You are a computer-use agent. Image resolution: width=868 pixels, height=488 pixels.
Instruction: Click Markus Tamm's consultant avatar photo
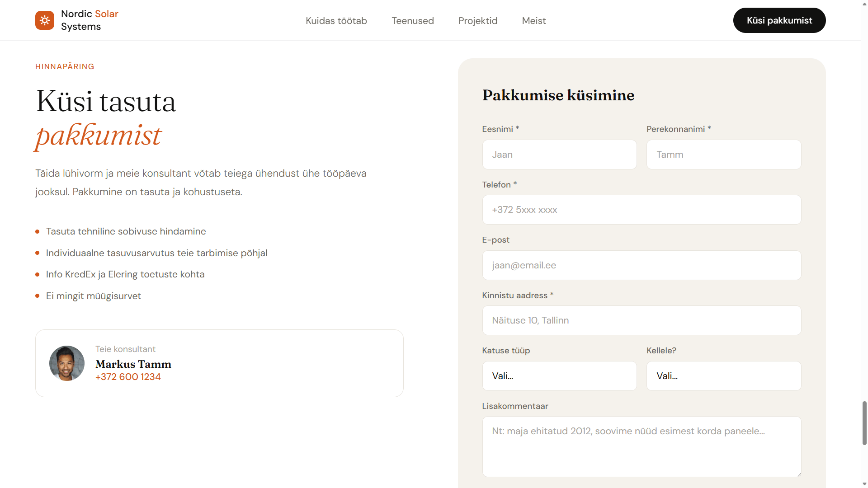tap(67, 363)
